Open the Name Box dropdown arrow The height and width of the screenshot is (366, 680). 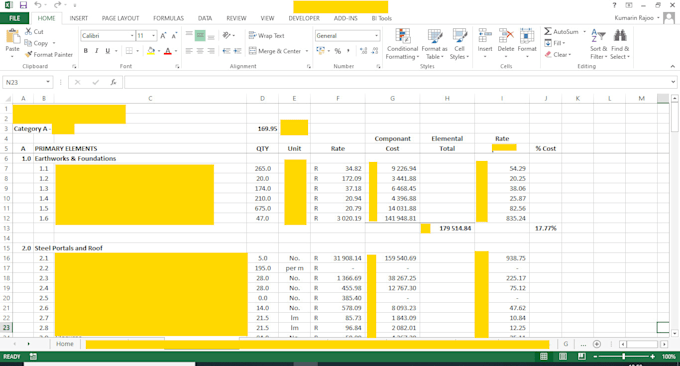click(x=48, y=82)
